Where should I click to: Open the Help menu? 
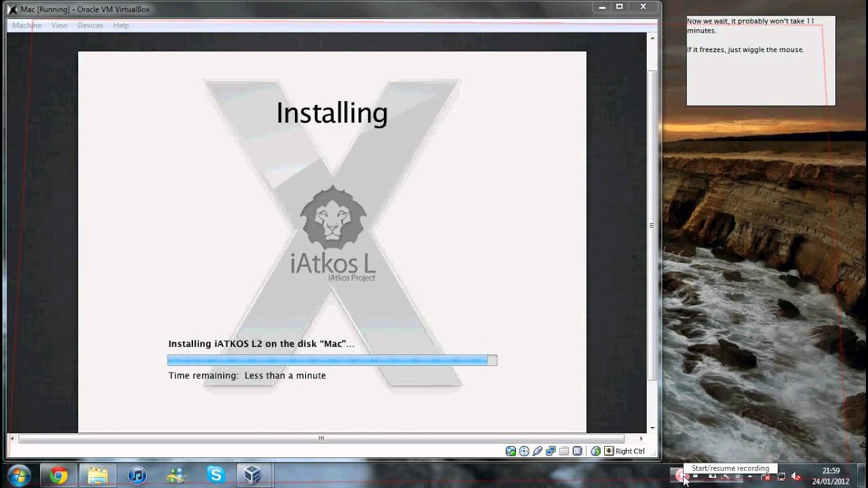[x=121, y=25]
